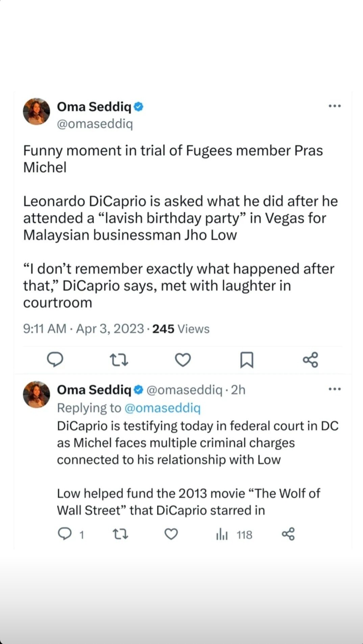Open the 2h timestamp on the reply
Image resolution: width=363 pixels, height=644 pixels.
(x=238, y=390)
